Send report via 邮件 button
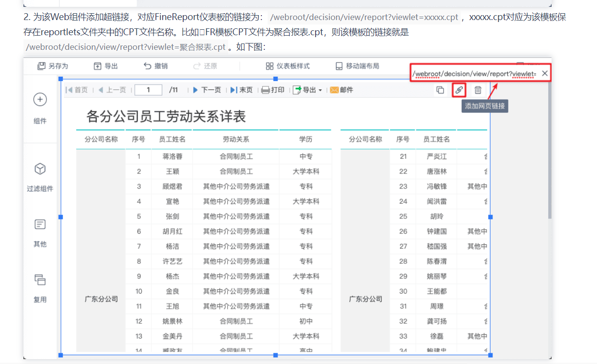This screenshot has width=597, height=364. tap(341, 90)
